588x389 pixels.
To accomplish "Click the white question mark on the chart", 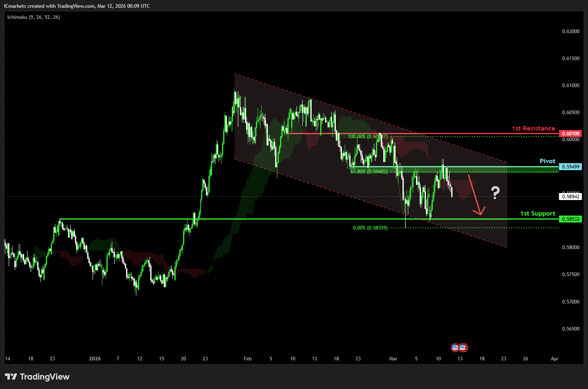I will click(x=495, y=192).
